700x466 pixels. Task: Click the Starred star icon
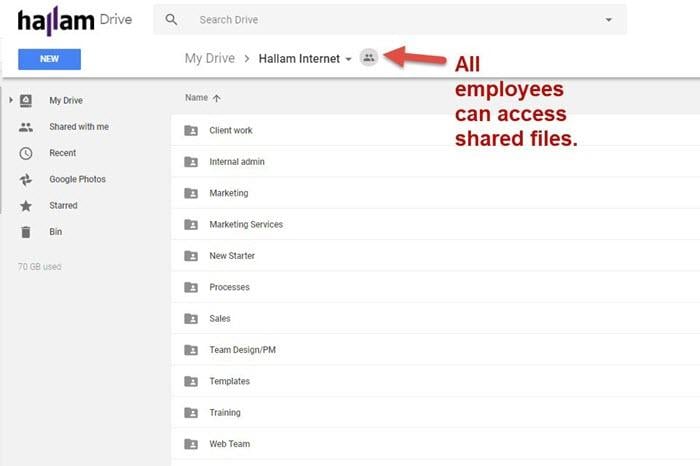coord(26,206)
